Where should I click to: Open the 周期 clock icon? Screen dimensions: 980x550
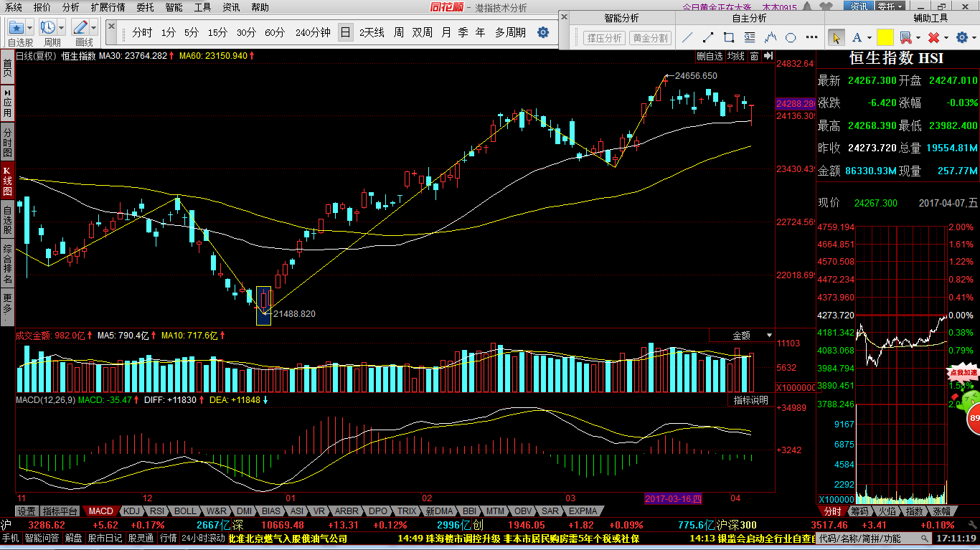tap(49, 28)
